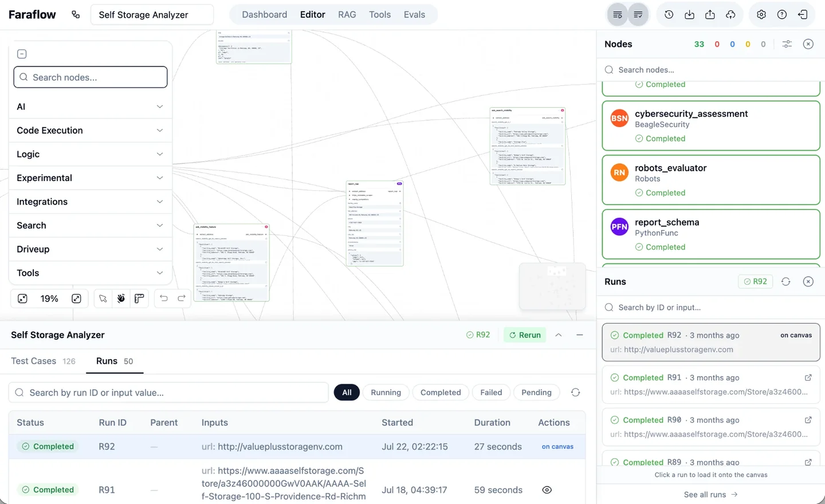This screenshot has height=504, width=825.
Task: Toggle the nodes checklist panel button
Action: point(638,15)
